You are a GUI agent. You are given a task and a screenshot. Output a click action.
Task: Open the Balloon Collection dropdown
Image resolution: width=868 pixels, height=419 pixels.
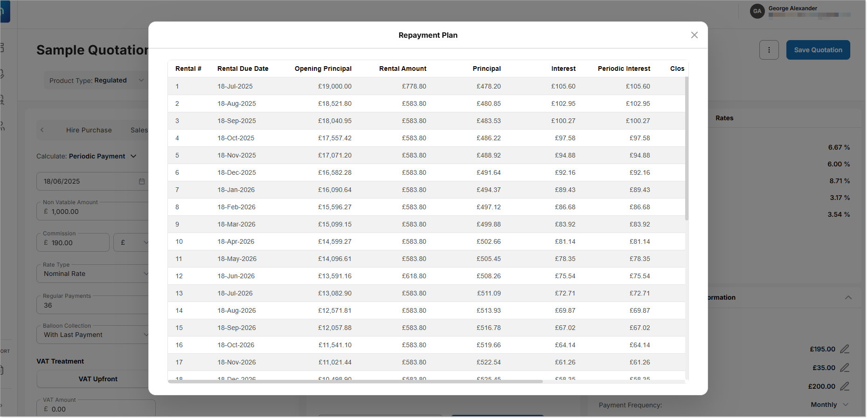click(x=93, y=335)
